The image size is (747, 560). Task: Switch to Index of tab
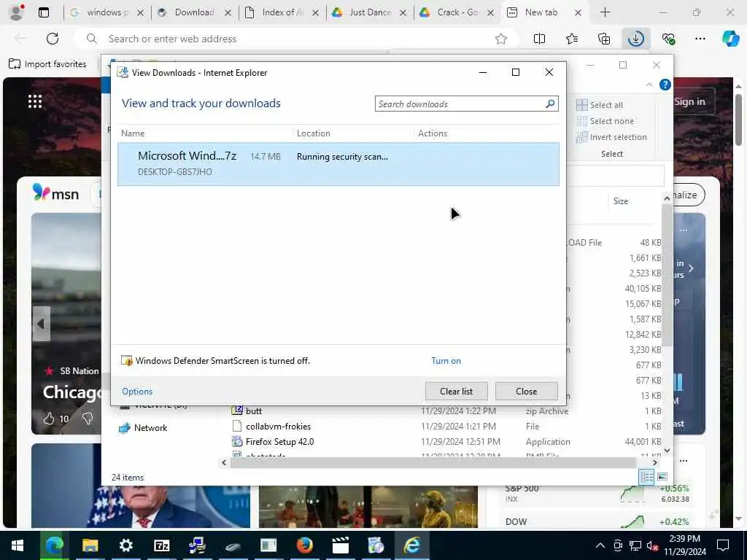281,12
